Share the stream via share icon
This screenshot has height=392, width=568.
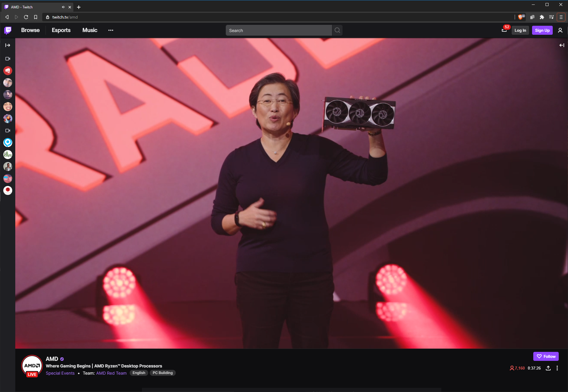(x=548, y=368)
